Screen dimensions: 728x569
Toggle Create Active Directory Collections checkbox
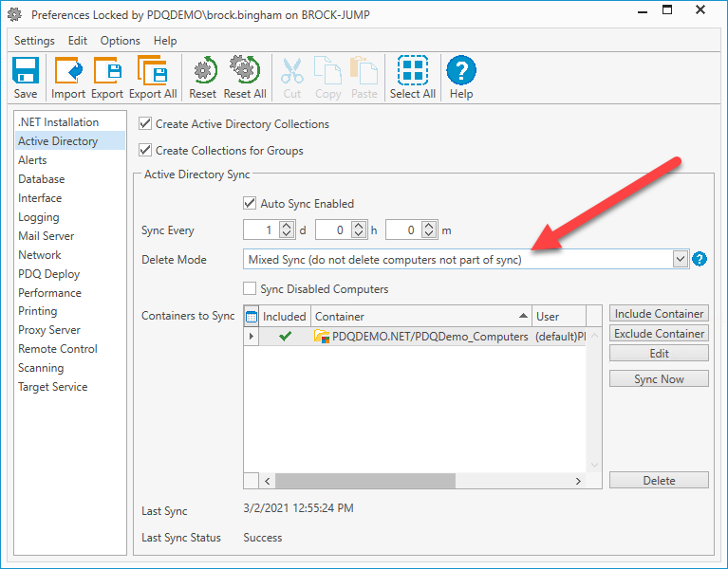[x=145, y=123]
